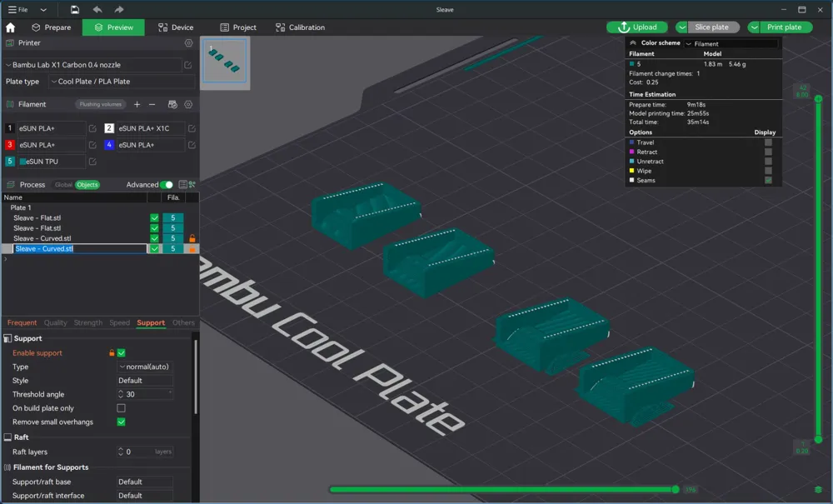Collapse the legend panel with the chevron icon

[633, 43]
